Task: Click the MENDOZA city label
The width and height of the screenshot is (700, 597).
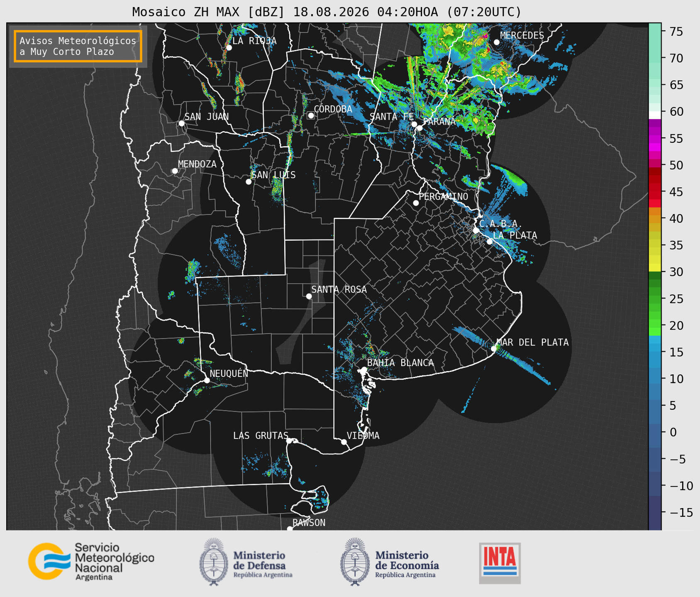Action: coord(197,164)
